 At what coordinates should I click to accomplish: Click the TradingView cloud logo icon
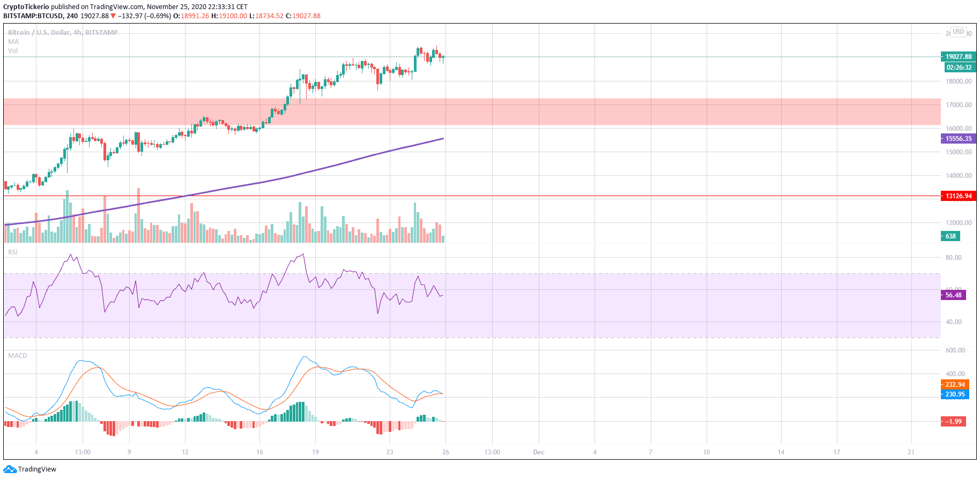tap(10, 469)
